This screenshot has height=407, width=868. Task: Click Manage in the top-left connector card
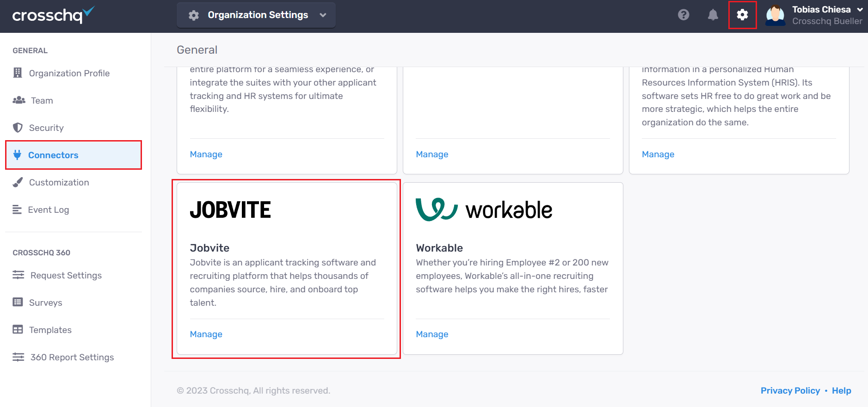(x=206, y=154)
